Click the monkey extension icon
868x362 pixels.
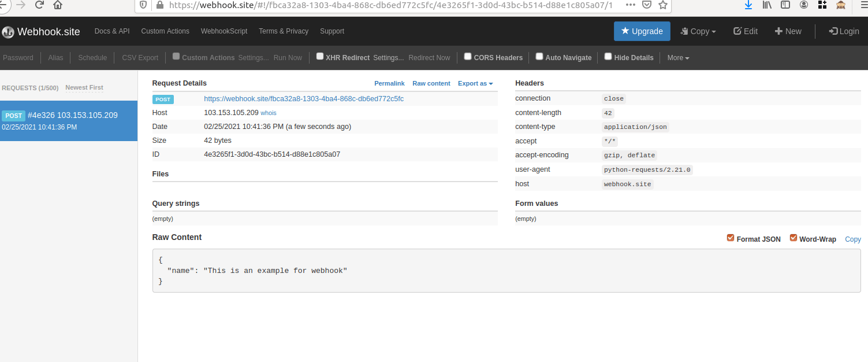[841, 5]
